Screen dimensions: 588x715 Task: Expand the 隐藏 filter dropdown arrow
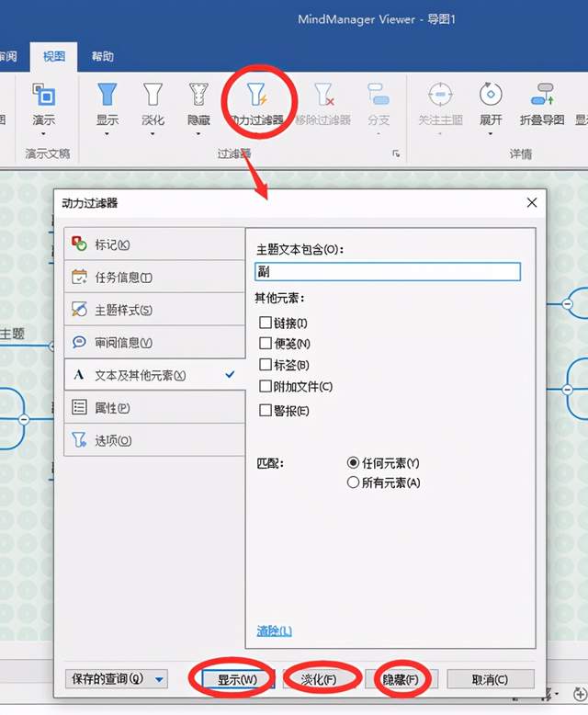198,134
